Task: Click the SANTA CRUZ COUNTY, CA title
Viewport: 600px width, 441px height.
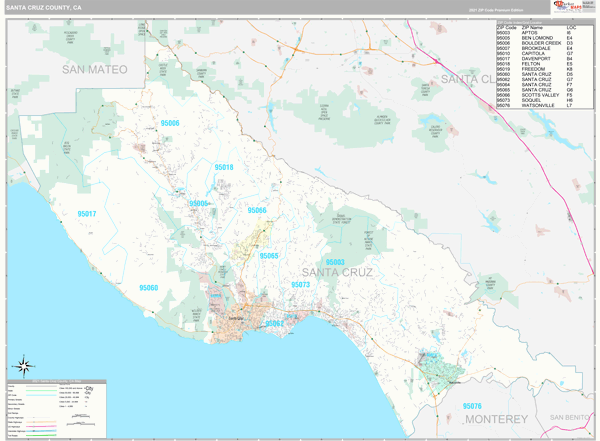Action: 45,7
